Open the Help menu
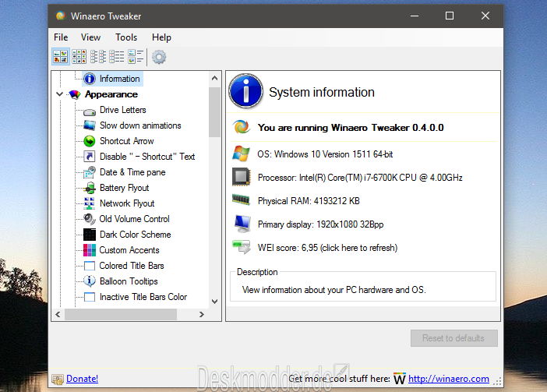Viewport: 547px width, 392px height. coord(161,37)
